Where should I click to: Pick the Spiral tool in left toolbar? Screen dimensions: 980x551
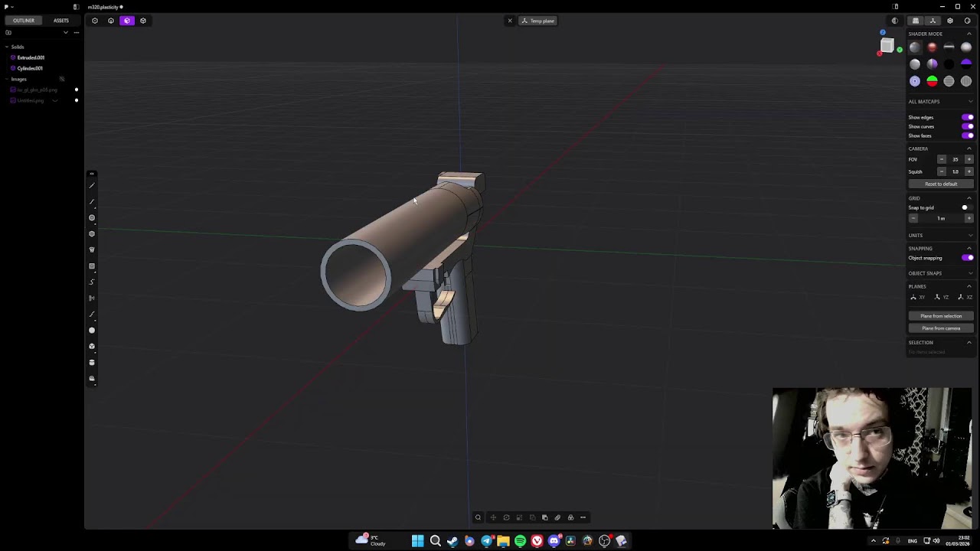(x=92, y=250)
